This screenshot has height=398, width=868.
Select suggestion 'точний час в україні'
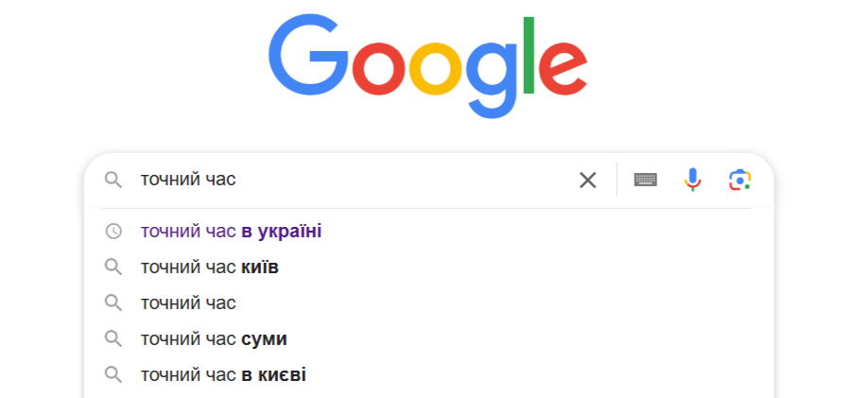point(231,231)
